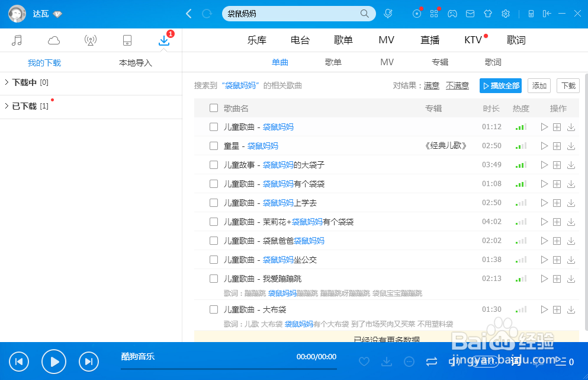Open the listen-and-recognize song microphone tool
The width and height of the screenshot is (588, 380).
click(x=388, y=13)
